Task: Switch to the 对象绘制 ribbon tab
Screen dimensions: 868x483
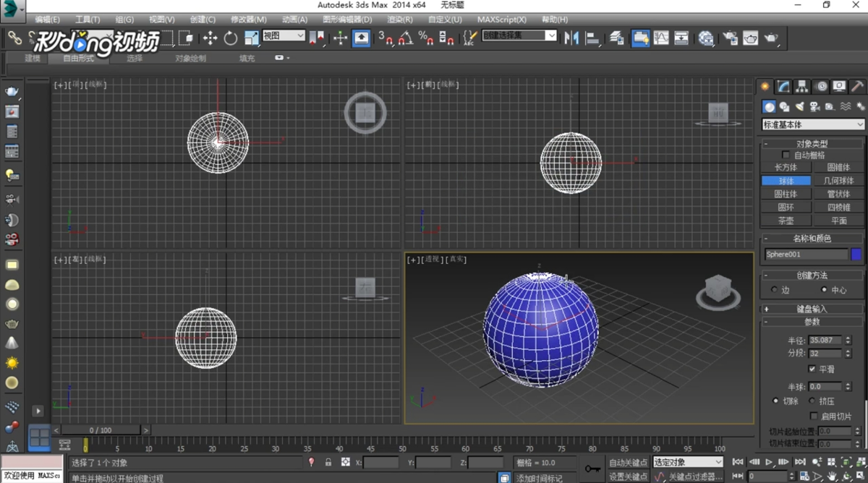Action: [190, 58]
